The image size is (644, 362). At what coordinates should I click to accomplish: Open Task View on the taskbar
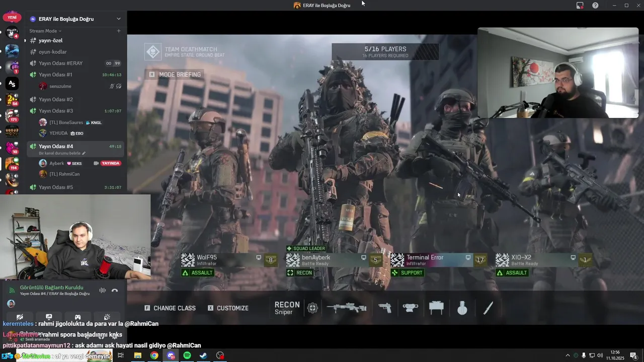tap(121, 355)
